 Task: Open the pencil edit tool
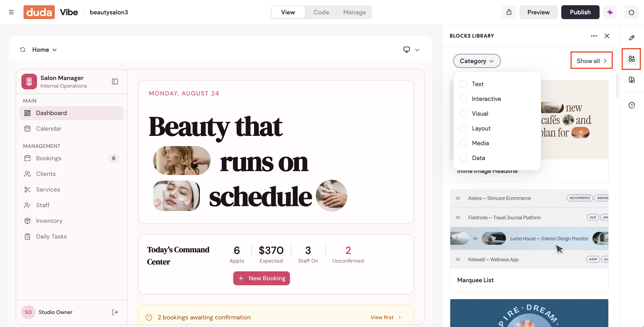coord(632,38)
